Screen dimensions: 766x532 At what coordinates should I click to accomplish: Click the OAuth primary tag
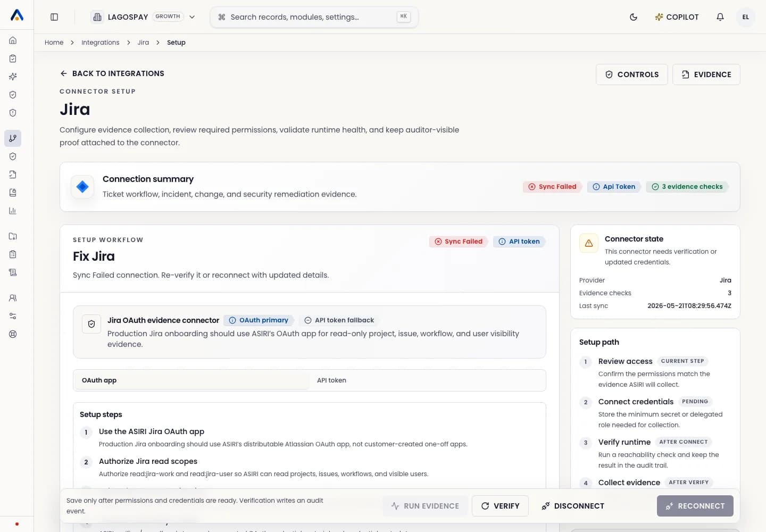click(x=259, y=320)
